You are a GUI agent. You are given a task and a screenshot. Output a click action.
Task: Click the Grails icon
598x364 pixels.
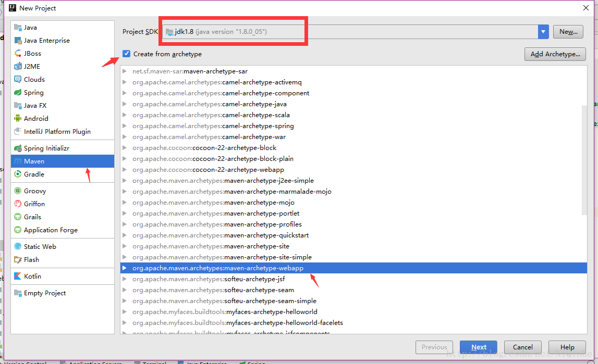[x=18, y=217]
